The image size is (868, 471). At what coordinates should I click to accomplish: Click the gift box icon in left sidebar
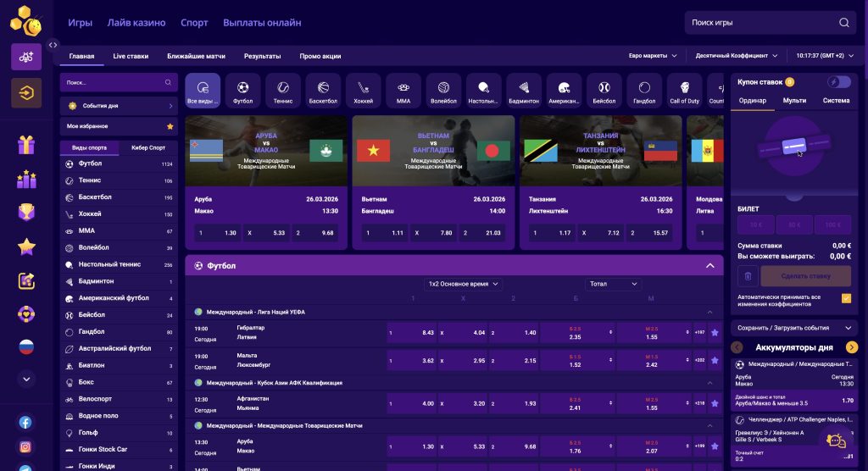26,145
